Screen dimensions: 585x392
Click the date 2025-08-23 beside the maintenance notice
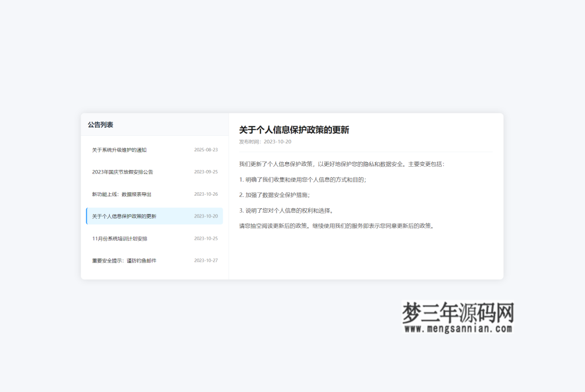coord(206,150)
